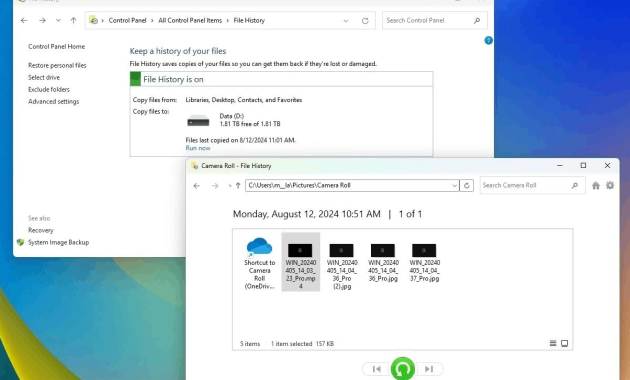Open recent locations dropdown in Control Panel
630x380 pixels.
[x=58, y=20]
